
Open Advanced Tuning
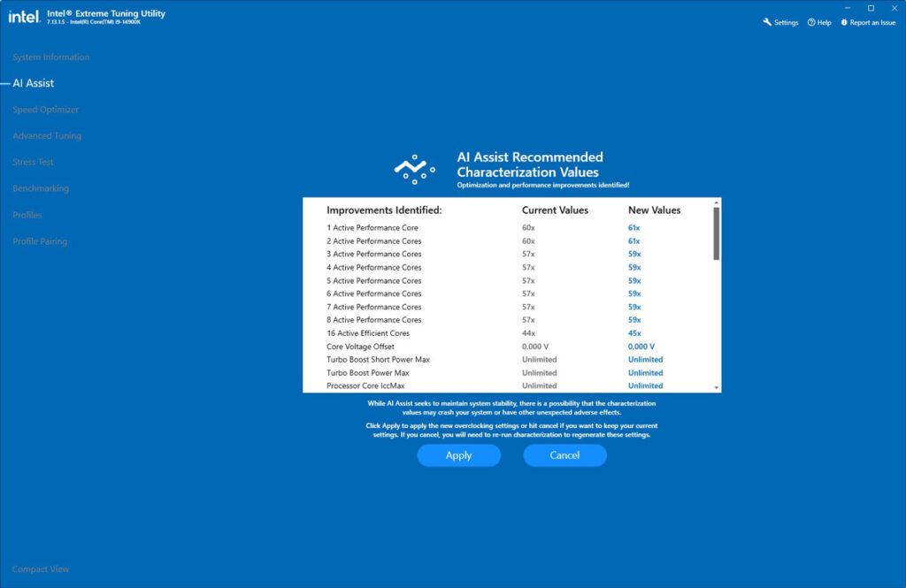[47, 135]
